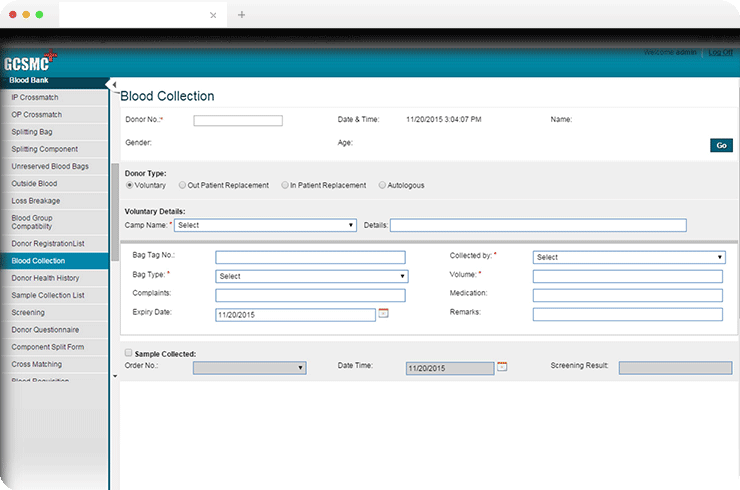The height and width of the screenshot is (490, 740).
Task: Open the Screening menu item
Action: click(x=54, y=313)
